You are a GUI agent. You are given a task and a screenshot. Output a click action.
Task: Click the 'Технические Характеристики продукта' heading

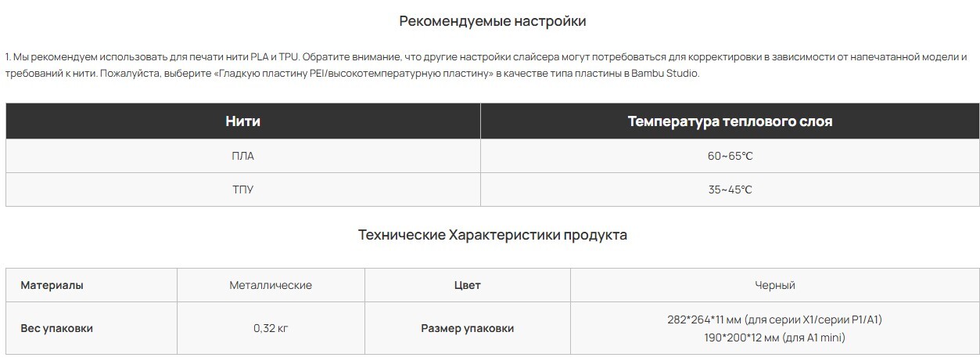(x=492, y=234)
